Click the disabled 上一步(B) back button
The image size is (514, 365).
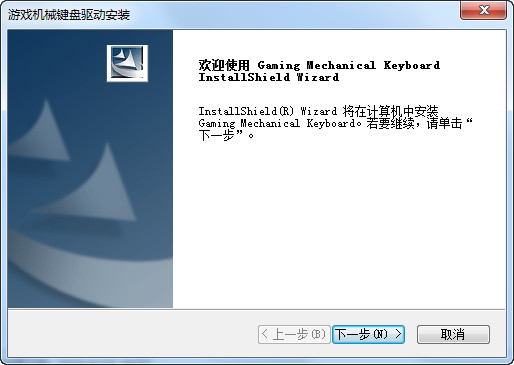[x=294, y=334]
